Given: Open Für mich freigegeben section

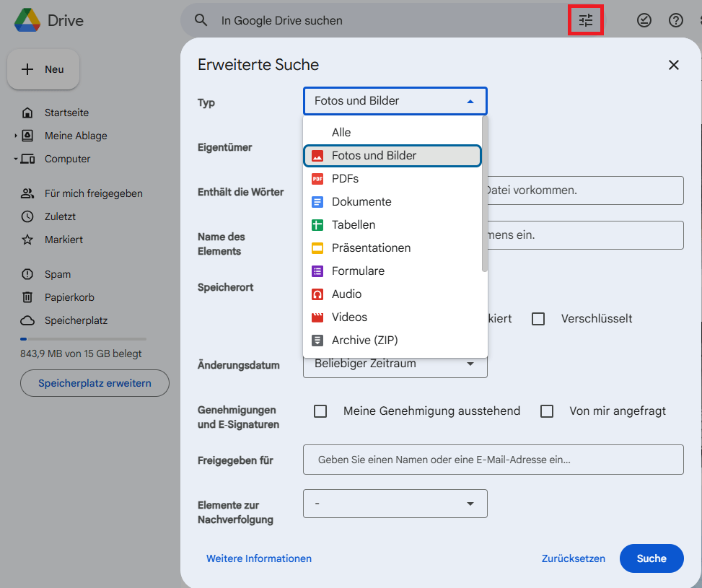Looking at the screenshot, I should pos(93,193).
